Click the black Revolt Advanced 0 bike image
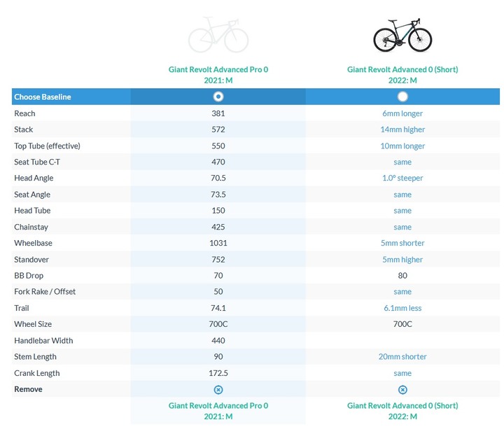The height and width of the screenshot is (427, 504). pos(402,35)
